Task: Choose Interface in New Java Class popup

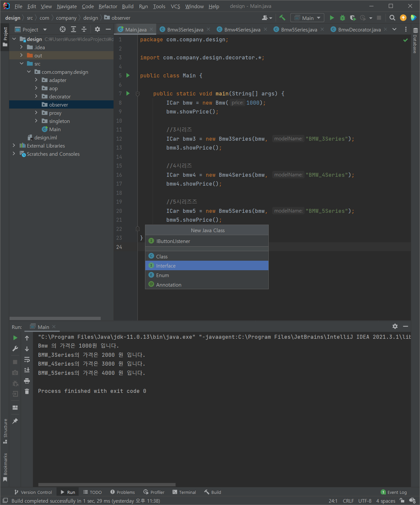Action: (x=207, y=266)
